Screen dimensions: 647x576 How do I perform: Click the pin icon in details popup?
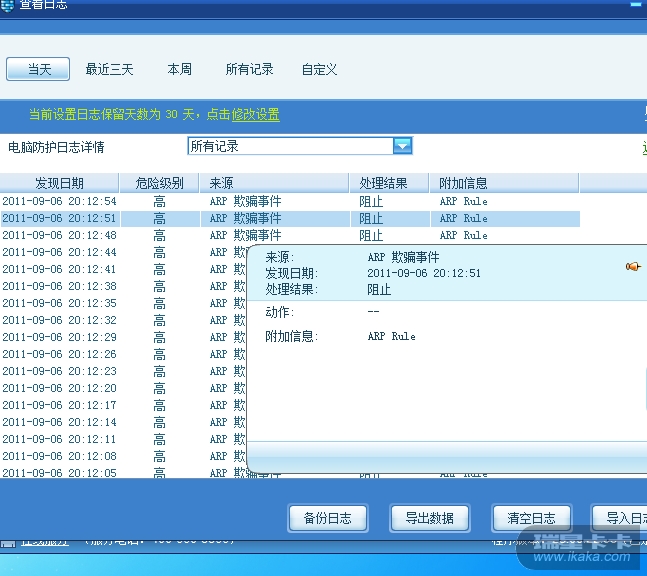point(633,267)
